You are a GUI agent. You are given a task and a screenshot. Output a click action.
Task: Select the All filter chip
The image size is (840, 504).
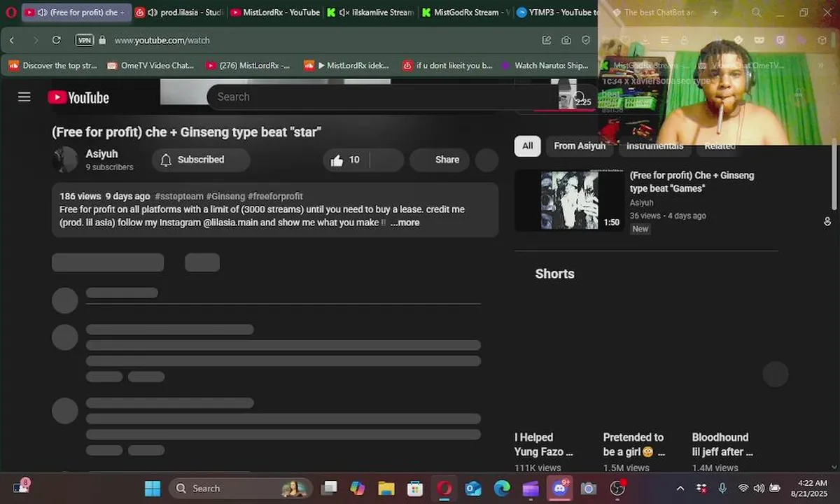(x=527, y=146)
